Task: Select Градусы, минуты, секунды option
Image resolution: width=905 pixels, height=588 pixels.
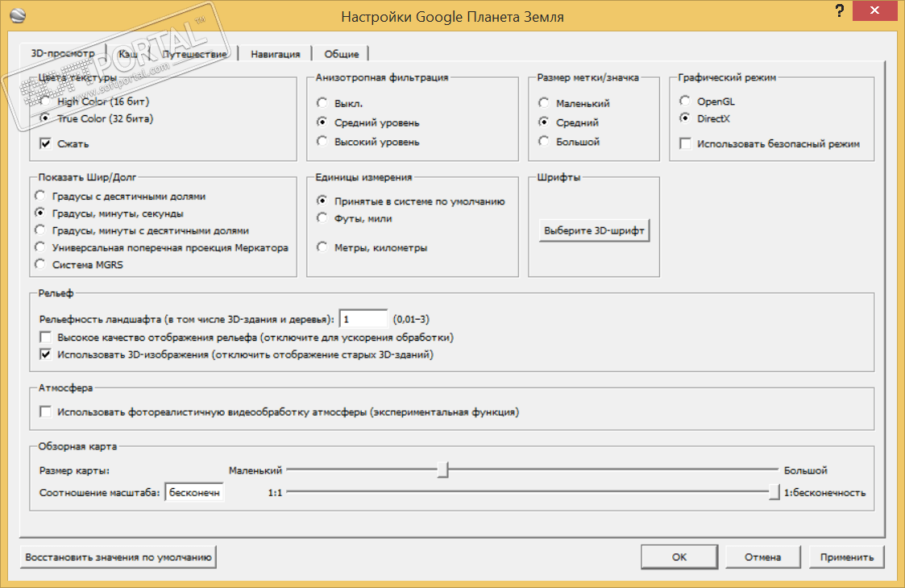Action: click(109, 213)
